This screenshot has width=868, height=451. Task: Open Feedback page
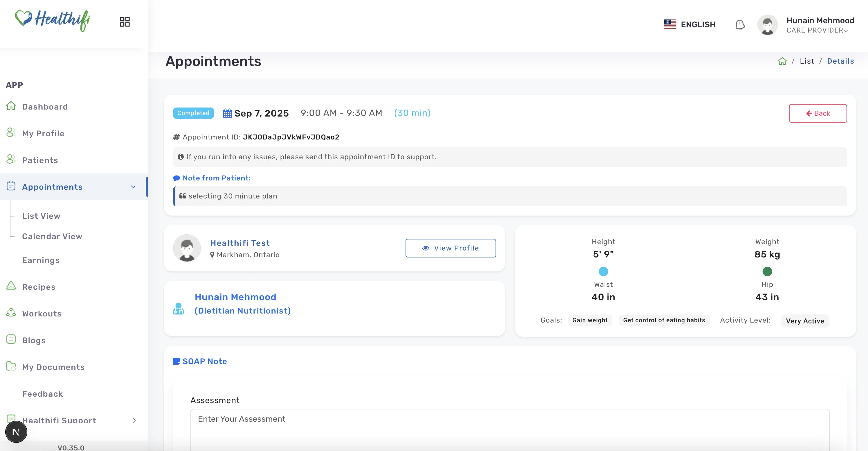42,394
